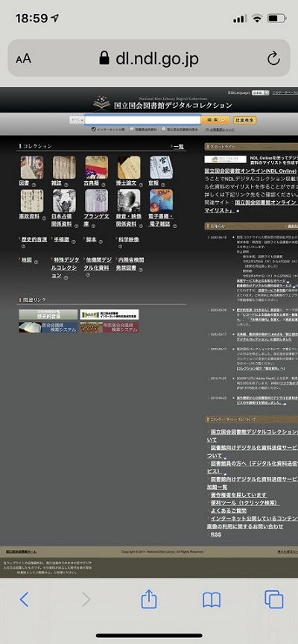298x644 pixels.
Task: Click the help icon beside 官報
Action: pyautogui.click(x=162, y=184)
